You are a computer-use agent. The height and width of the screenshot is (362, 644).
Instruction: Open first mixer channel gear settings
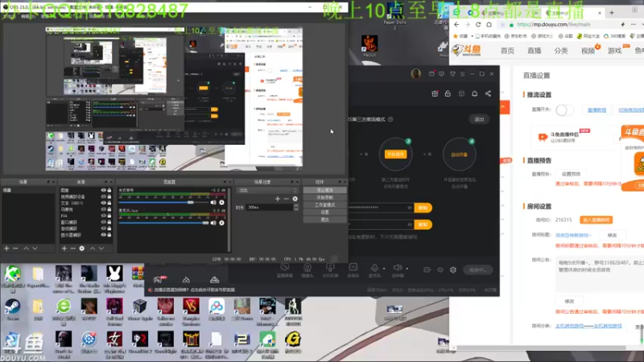pyautogui.click(x=222, y=203)
